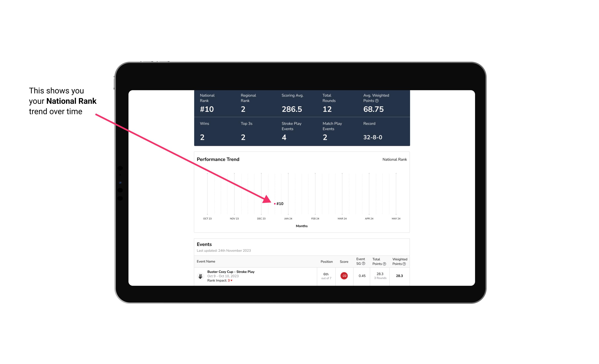The width and height of the screenshot is (599, 364).
Task: Click the National Rank label on trend chart
Action: click(394, 159)
